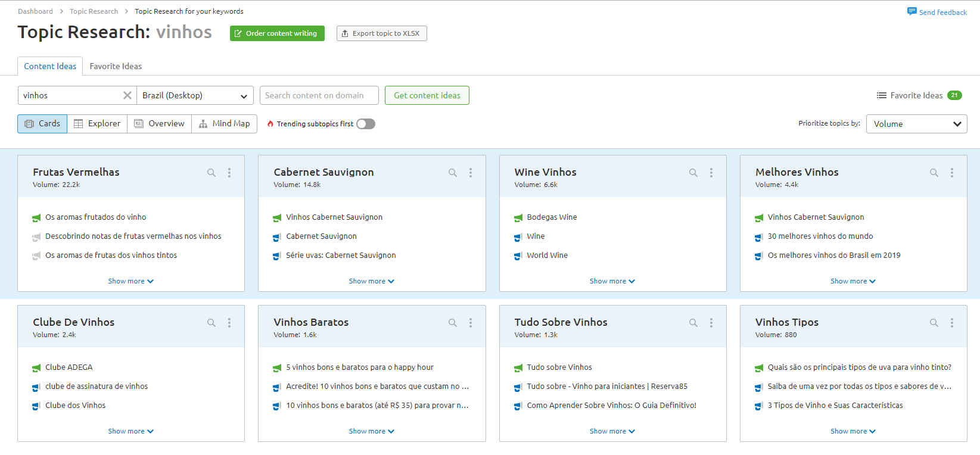
Task: Open more options on Wine Vinhos card
Action: tap(711, 173)
